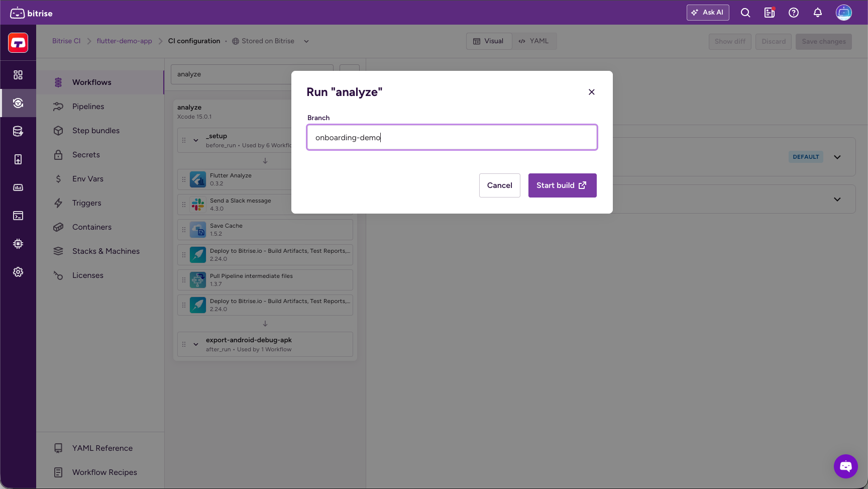
Task: Switch to the YAML editor tab
Action: click(x=534, y=41)
